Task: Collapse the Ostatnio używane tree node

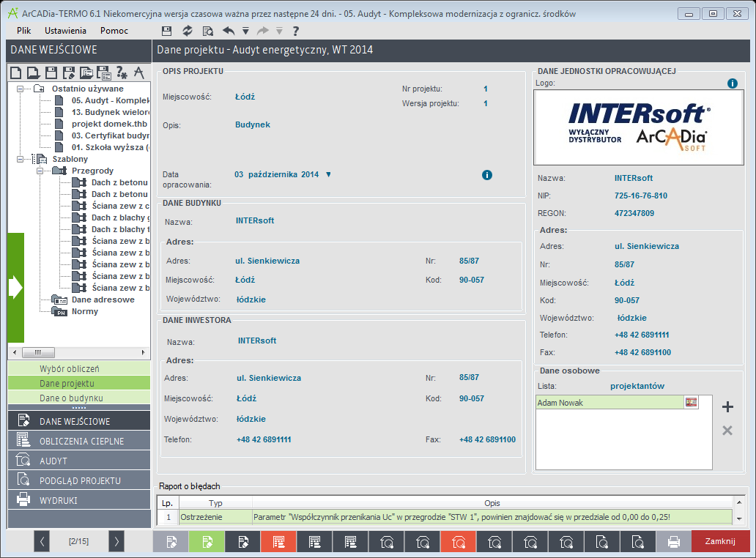Action: [21, 89]
